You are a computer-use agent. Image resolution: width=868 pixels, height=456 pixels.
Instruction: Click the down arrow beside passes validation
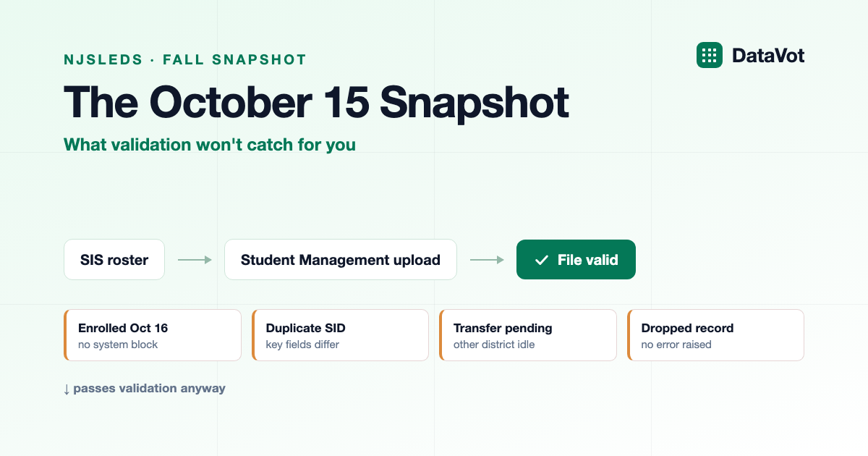click(x=67, y=389)
